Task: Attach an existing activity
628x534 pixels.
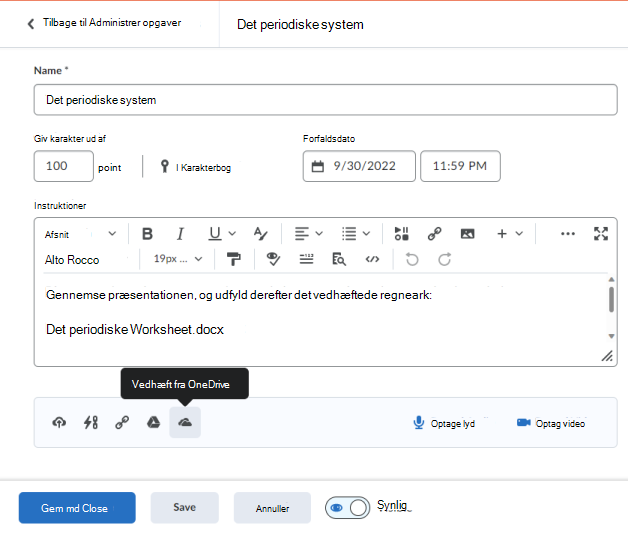Action: (x=91, y=422)
